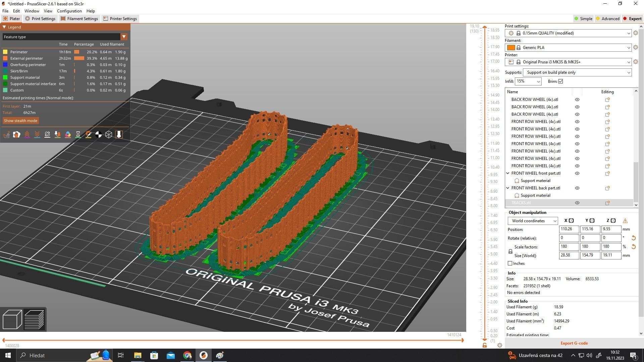Image resolution: width=644 pixels, height=362 pixels.
Task: Open printer settings gear next to Original Prusa
Action: (635, 62)
